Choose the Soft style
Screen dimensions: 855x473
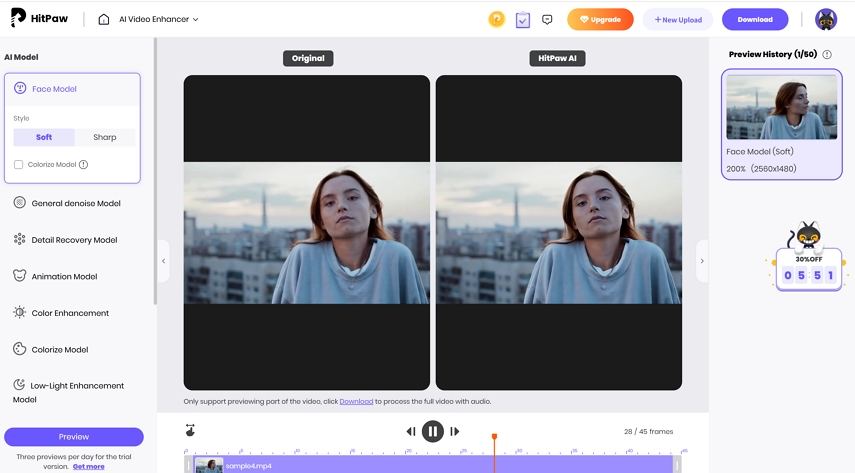click(x=44, y=137)
